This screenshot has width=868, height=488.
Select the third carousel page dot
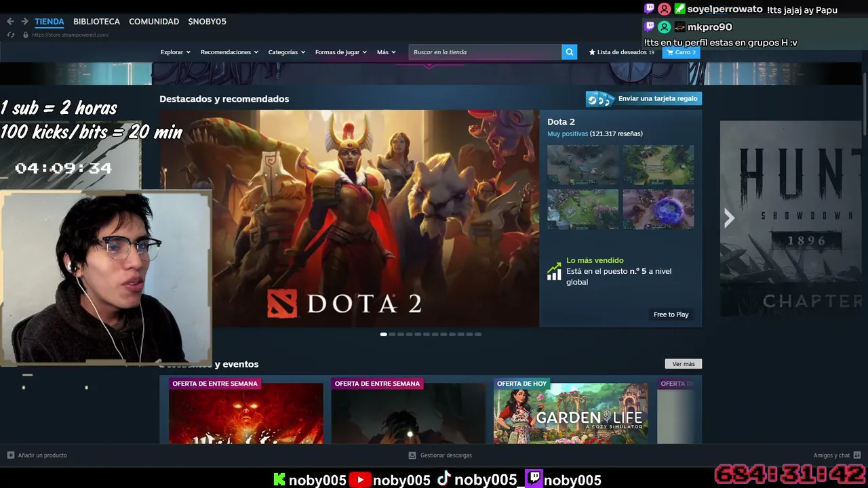point(401,334)
